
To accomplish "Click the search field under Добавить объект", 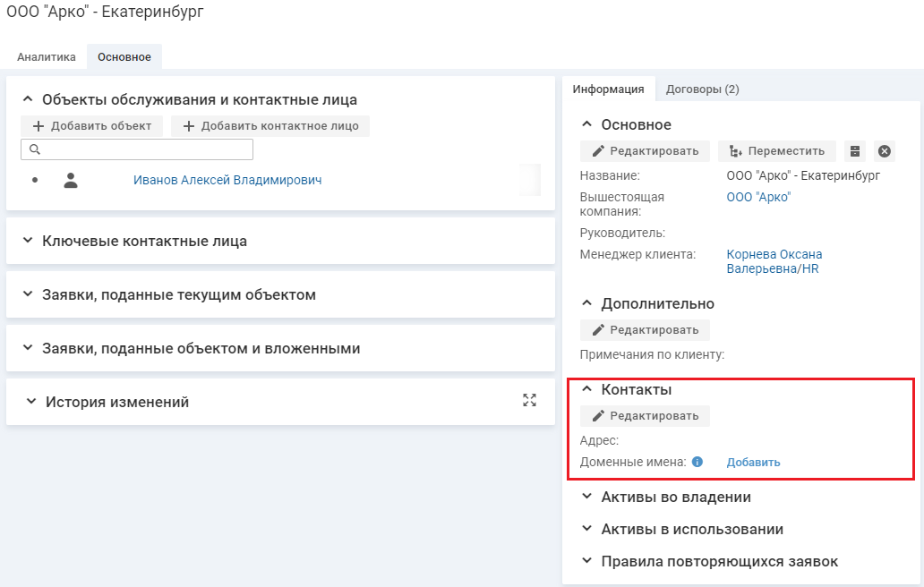I will (x=143, y=149).
